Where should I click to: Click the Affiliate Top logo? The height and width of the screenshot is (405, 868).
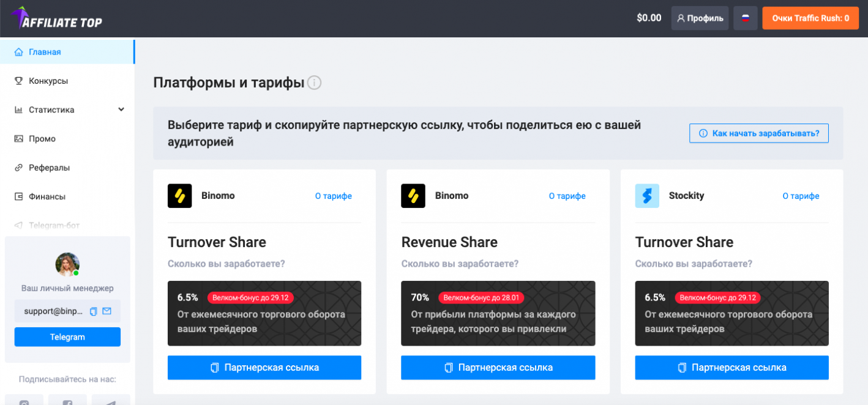56,18
